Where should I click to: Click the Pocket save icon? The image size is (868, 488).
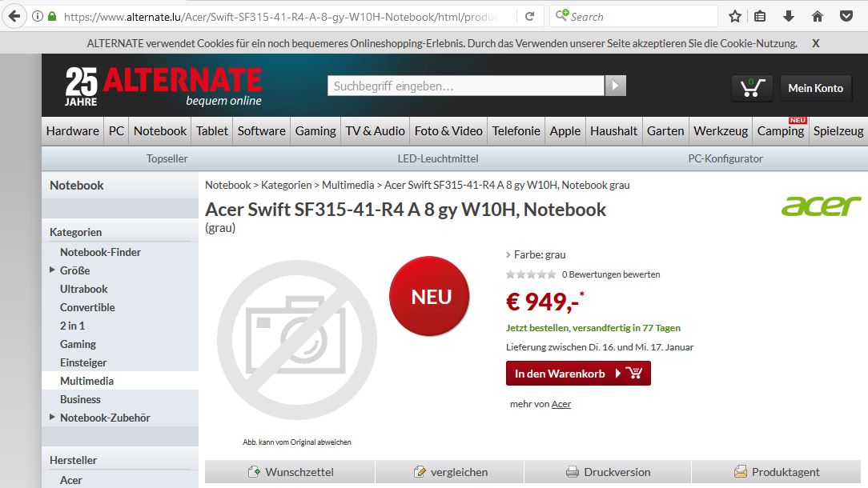tap(846, 17)
